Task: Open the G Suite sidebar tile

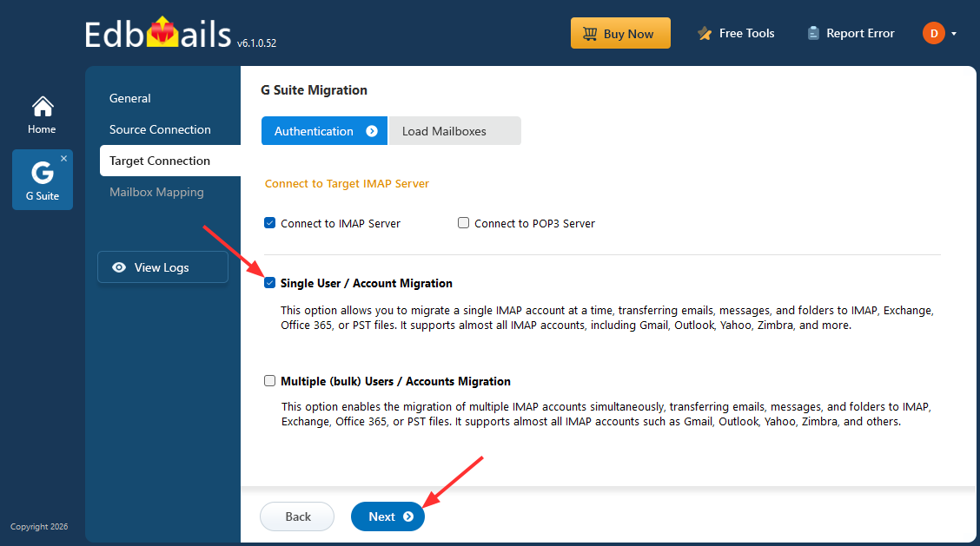Action: click(x=42, y=180)
